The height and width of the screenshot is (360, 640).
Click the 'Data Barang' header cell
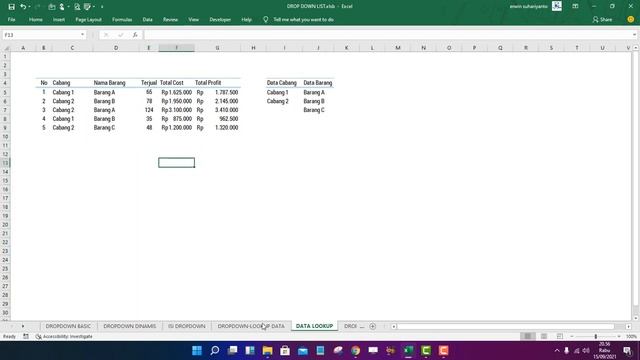point(318,83)
